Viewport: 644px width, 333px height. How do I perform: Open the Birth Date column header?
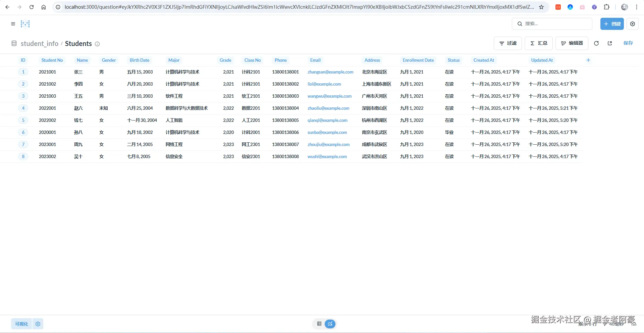pos(140,60)
